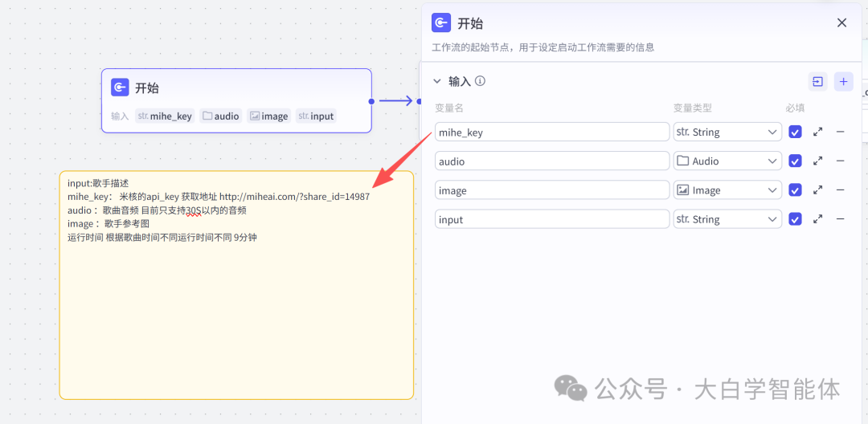Remove the audio variable row
Image resolution: width=868 pixels, height=424 pixels.
pyautogui.click(x=841, y=161)
